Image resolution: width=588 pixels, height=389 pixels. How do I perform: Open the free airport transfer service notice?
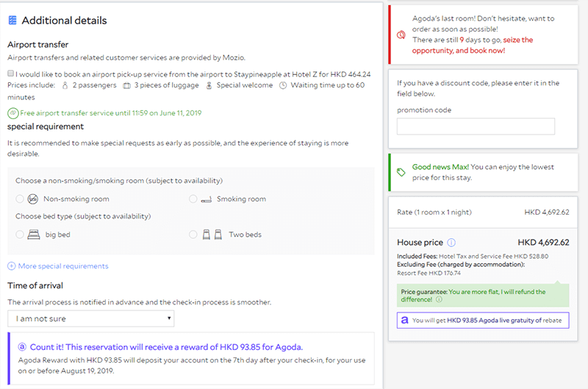111,113
